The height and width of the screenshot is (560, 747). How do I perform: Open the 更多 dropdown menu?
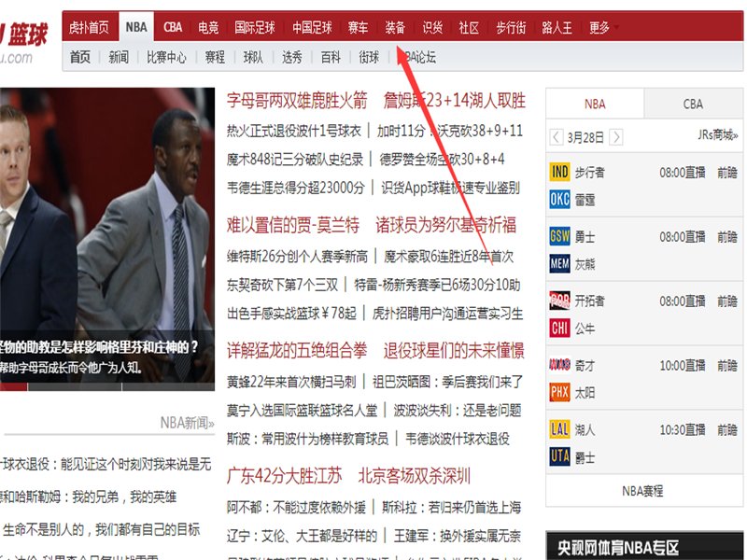click(x=602, y=28)
